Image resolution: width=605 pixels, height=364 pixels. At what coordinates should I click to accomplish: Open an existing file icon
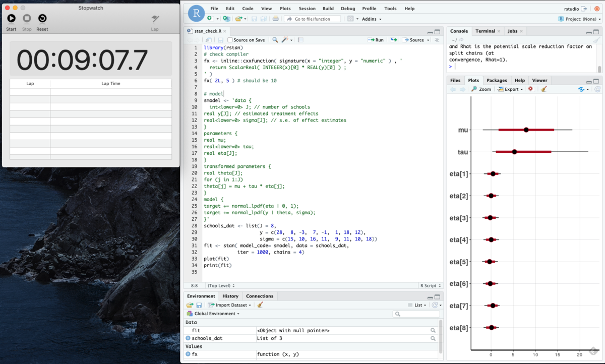pos(238,19)
